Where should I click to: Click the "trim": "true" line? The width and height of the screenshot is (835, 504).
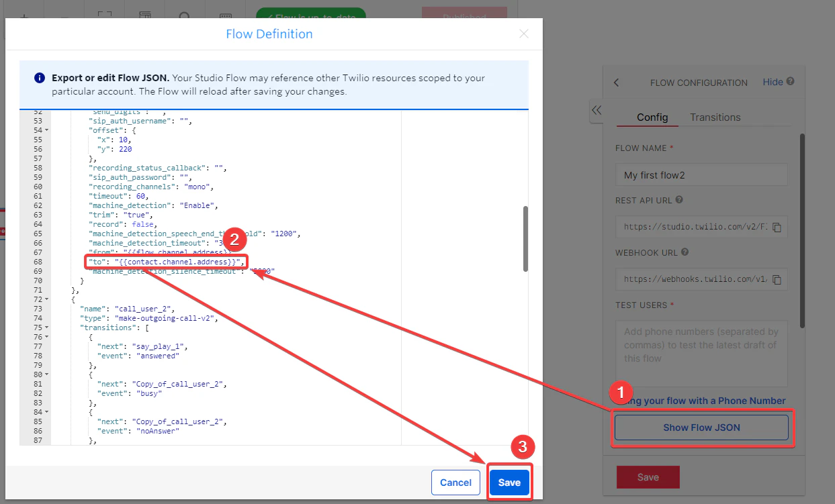pyautogui.click(x=120, y=215)
